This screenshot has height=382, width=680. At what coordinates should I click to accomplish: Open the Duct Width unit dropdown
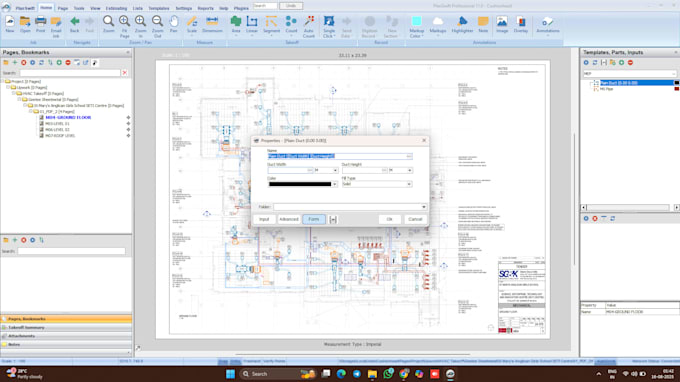point(335,170)
